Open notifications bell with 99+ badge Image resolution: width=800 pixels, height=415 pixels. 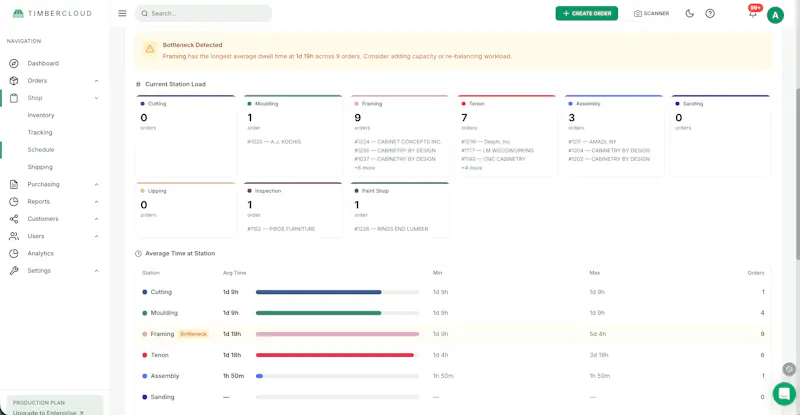point(753,13)
